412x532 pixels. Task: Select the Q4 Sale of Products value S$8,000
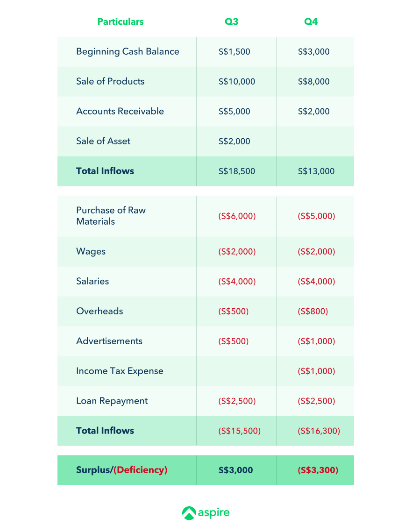314,81
